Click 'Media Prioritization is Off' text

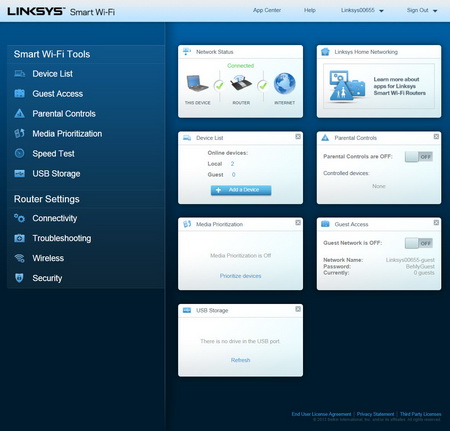click(x=240, y=256)
